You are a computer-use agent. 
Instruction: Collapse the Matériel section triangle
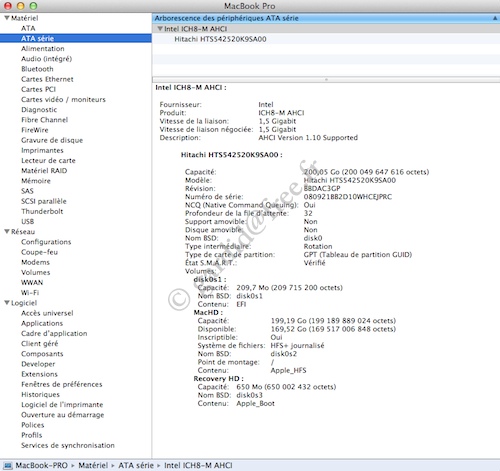[7, 18]
